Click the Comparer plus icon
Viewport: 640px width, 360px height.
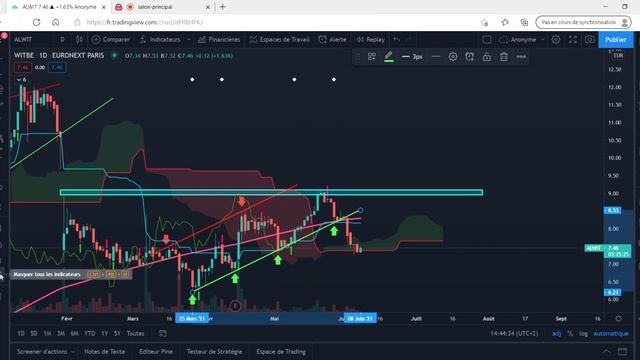pos(96,40)
